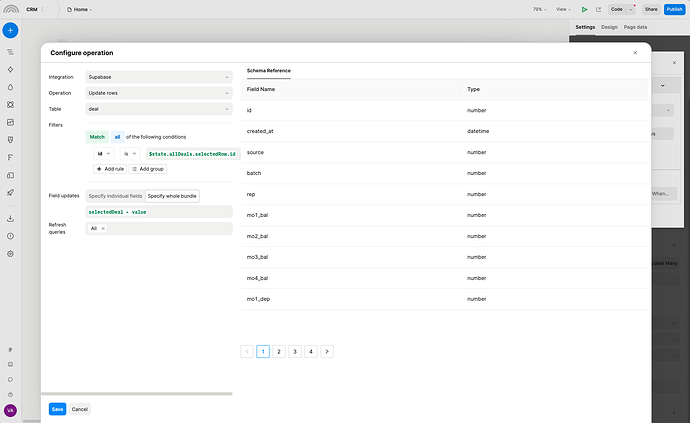Remove the All tag from Refresh queries

point(103,228)
